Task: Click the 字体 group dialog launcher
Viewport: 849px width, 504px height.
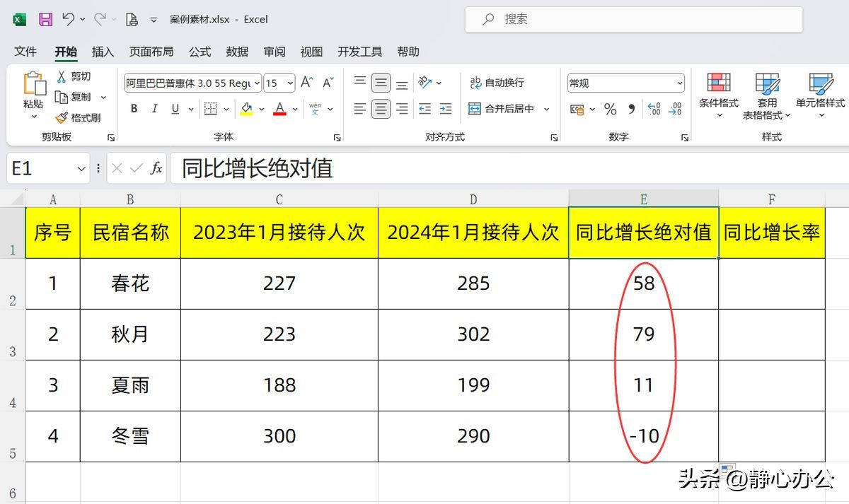Action: pyautogui.click(x=337, y=136)
